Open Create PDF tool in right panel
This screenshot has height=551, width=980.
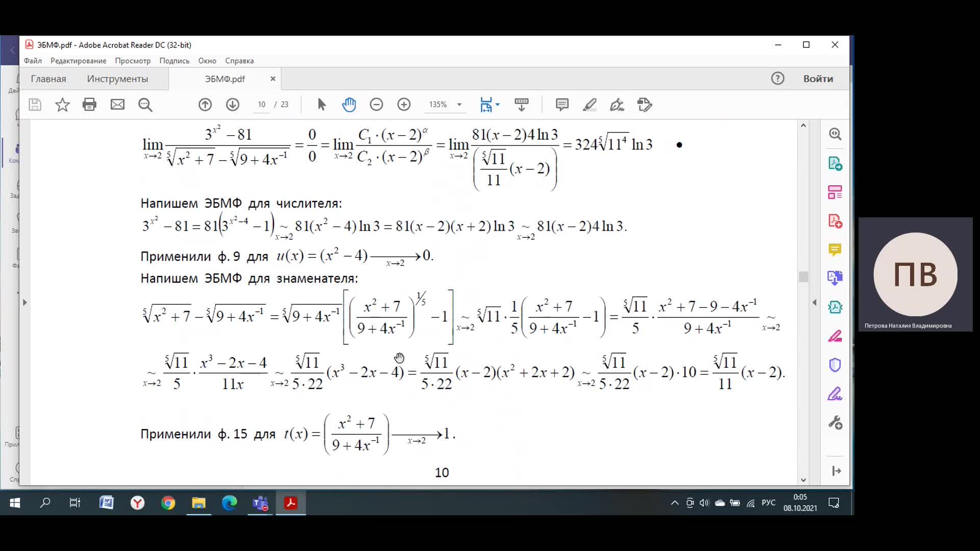pyautogui.click(x=835, y=221)
